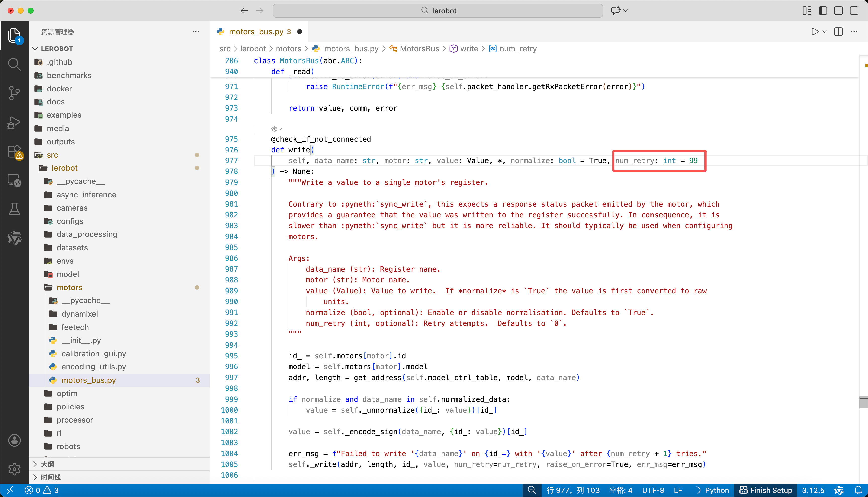This screenshot has height=497, width=868.
Task: Click the editor vertical scrollbar thumb
Action: pos(863,402)
